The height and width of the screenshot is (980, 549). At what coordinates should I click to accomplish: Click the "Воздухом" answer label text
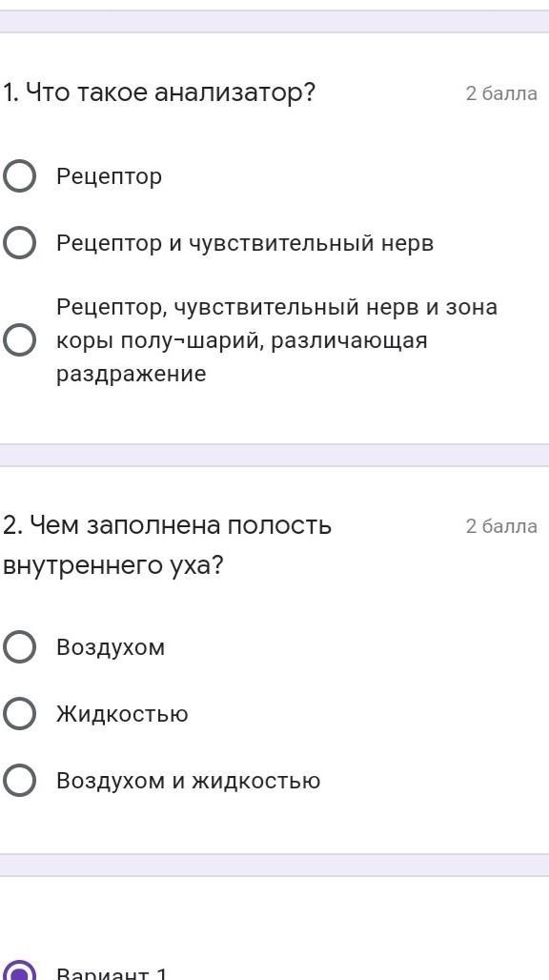(x=111, y=647)
